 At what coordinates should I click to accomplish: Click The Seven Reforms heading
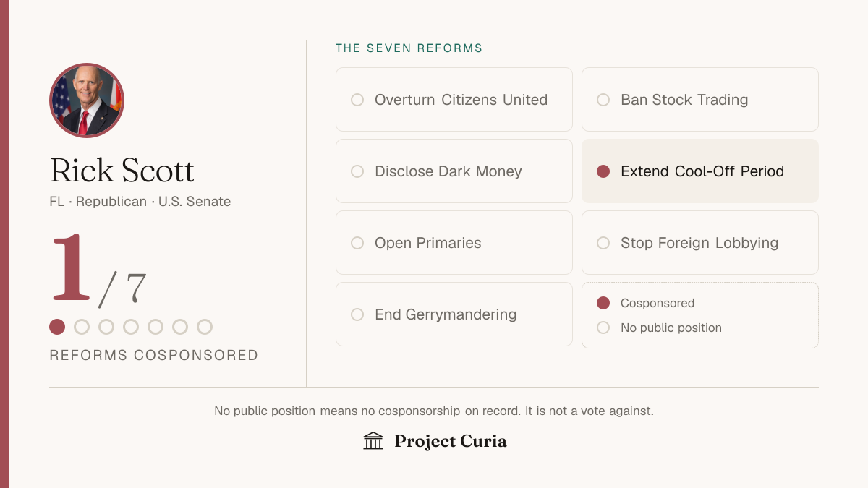tap(409, 48)
